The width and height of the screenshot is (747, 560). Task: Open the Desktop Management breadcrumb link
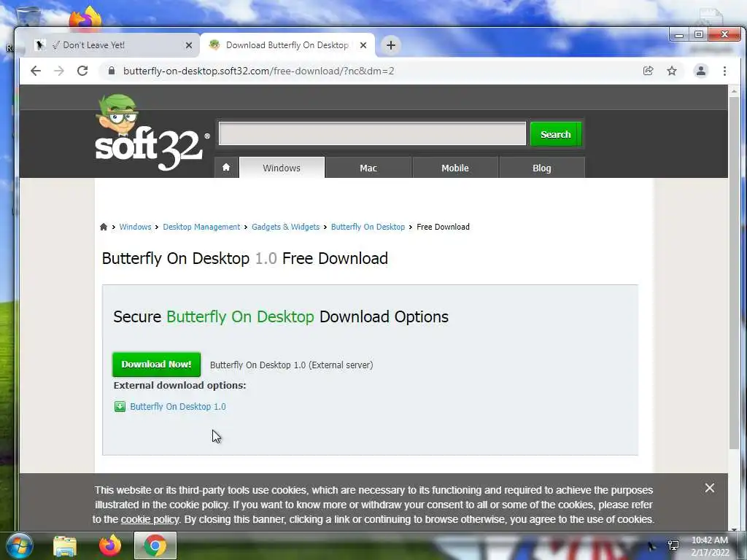point(201,227)
